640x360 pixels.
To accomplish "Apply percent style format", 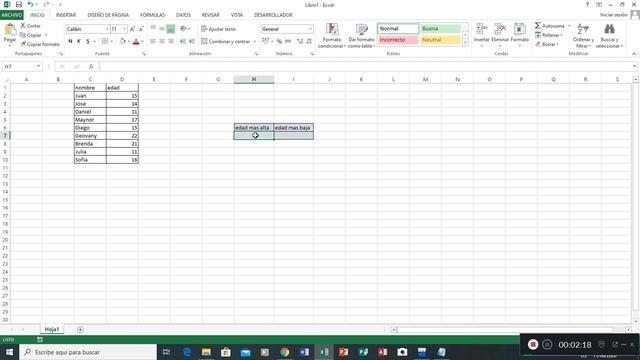I will tap(279, 41).
